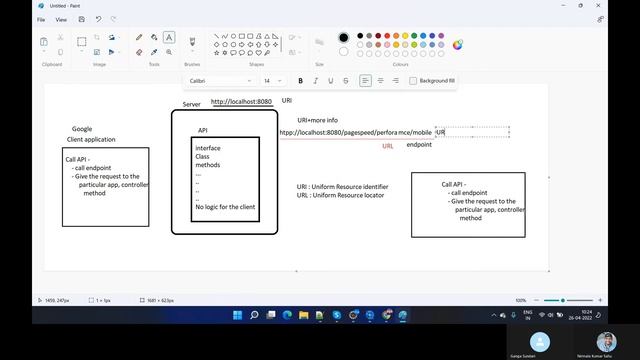Click the zoom in plus button
Viewport: 640px width, 360px height.
(x=600, y=300)
